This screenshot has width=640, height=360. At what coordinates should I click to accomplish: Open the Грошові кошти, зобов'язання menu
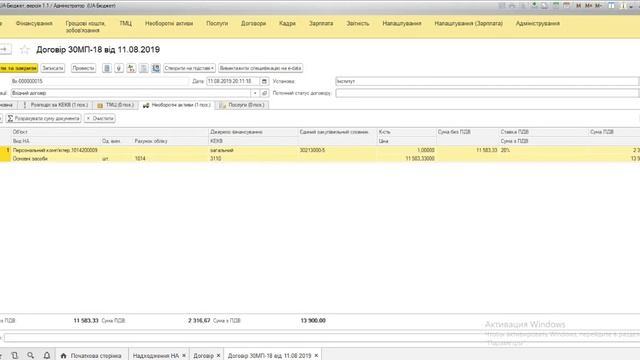(85, 27)
